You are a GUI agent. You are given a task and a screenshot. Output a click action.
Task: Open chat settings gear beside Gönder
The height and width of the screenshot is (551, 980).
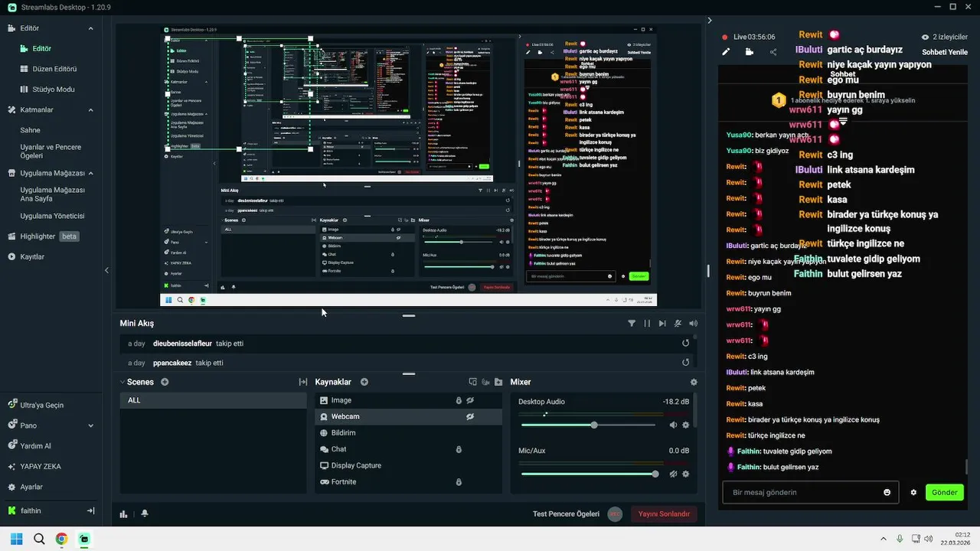coord(913,492)
